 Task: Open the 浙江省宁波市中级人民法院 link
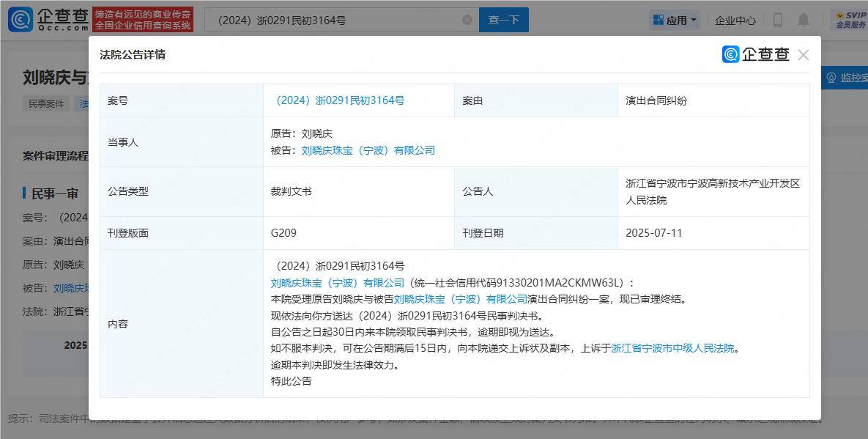[672, 348]
